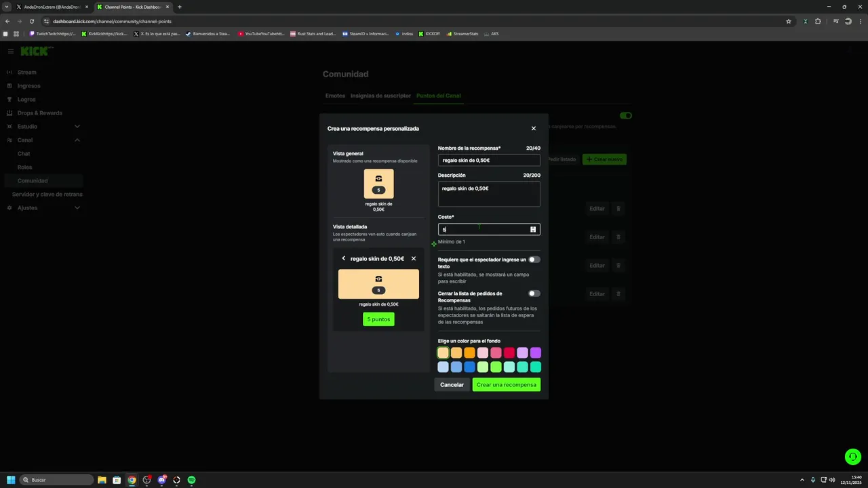Open the KICKOff bookmark
Image resolution: width=868 pixels, height=488 pixels.
pyautogui.click(x=429, y=33)
